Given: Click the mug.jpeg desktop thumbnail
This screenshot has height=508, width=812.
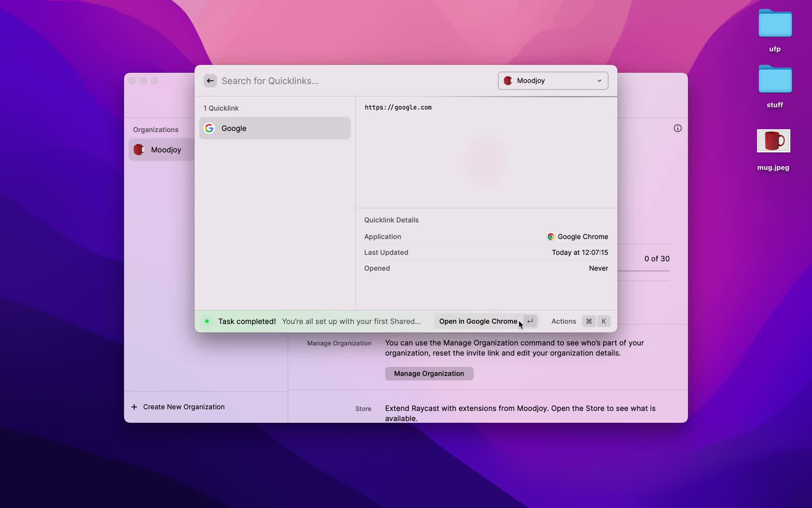Looking at the screenshot, I should coord(774,141).
